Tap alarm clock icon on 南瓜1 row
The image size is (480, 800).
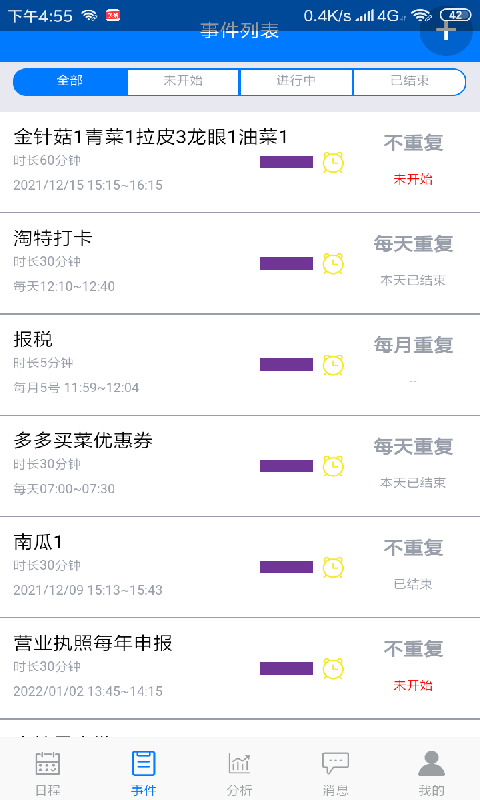[333, 567]
